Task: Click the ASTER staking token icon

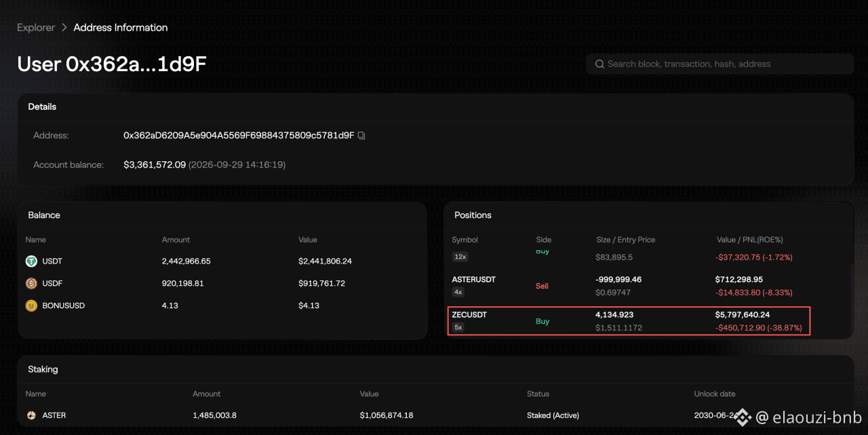Action: point(31,415)
